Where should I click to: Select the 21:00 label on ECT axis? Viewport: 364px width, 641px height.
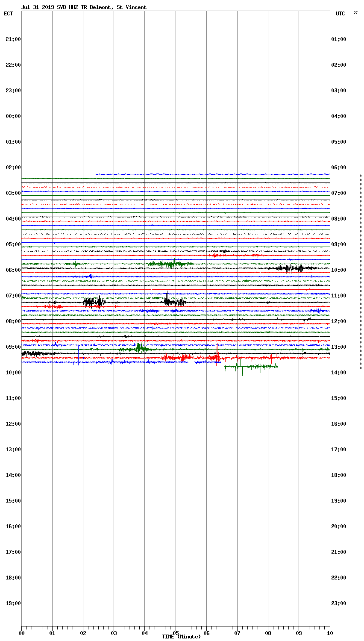[x=13, y=39]
